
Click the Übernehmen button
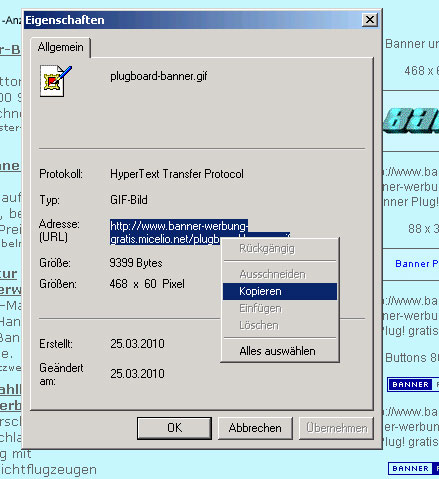point(336,428)
